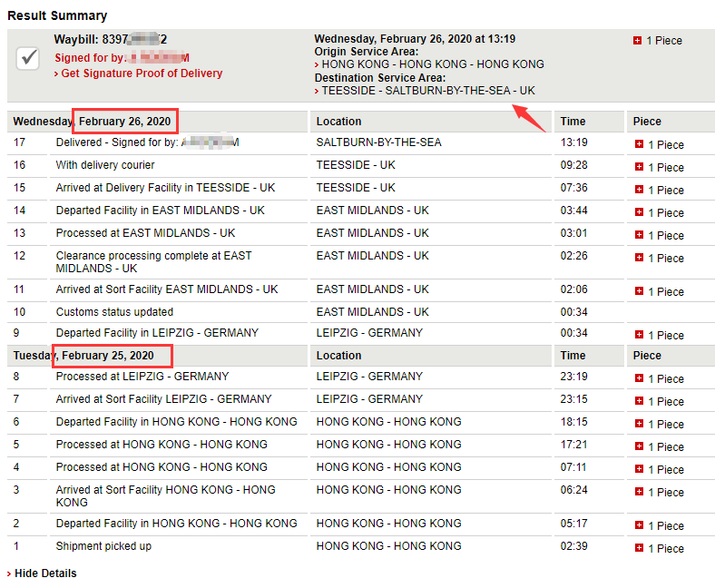Image resolution: width=715 pixels, height=588 pixels.
Task: Select SALTBURN-BY-THE-SEA location cell
Action: (x=378, y=142)
